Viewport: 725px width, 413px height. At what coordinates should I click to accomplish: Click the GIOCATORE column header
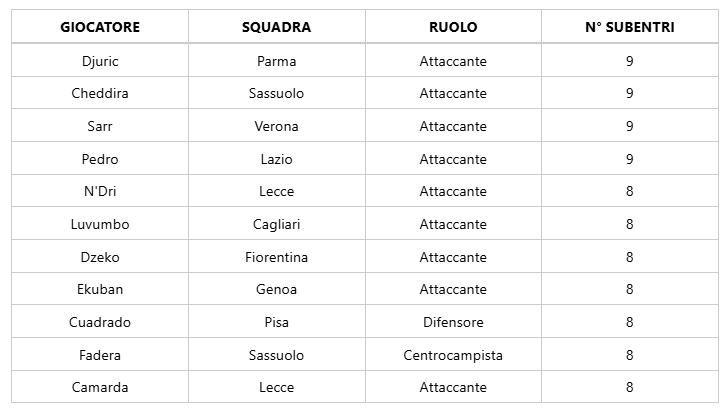click(x=100, y=27)
